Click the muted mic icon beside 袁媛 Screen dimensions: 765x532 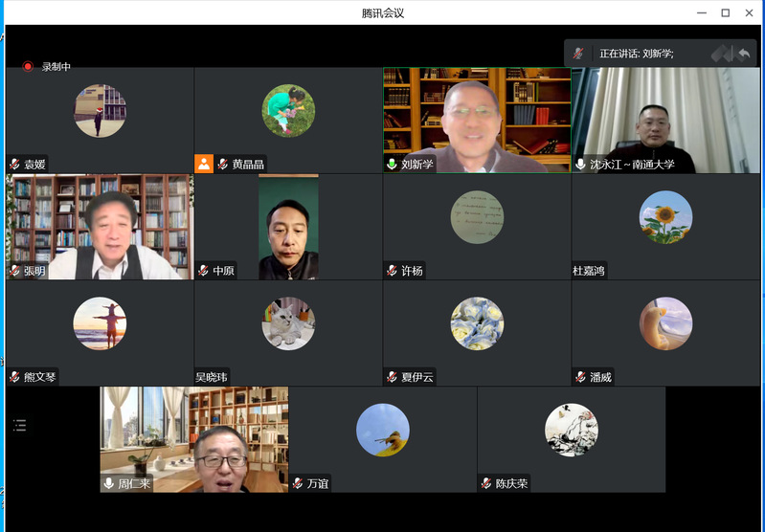click(x=15, y=164)
